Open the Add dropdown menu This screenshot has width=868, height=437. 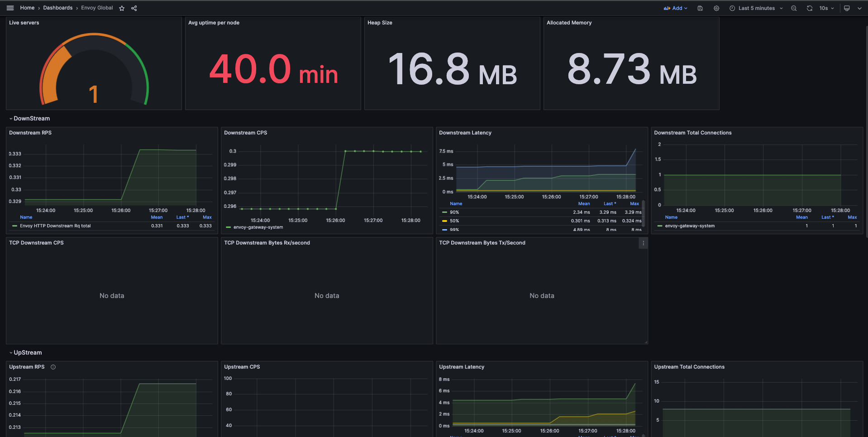(x=676, y=8)
